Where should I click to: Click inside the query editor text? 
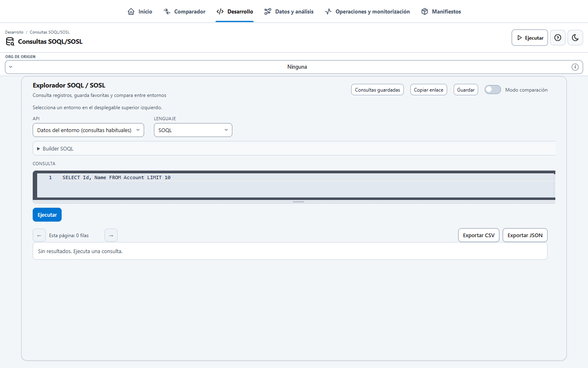pyautogui.click(x=116, y=177)
